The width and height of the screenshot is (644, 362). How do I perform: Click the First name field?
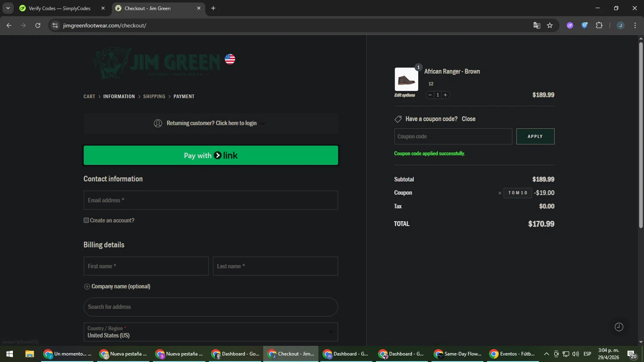[146, 266]
